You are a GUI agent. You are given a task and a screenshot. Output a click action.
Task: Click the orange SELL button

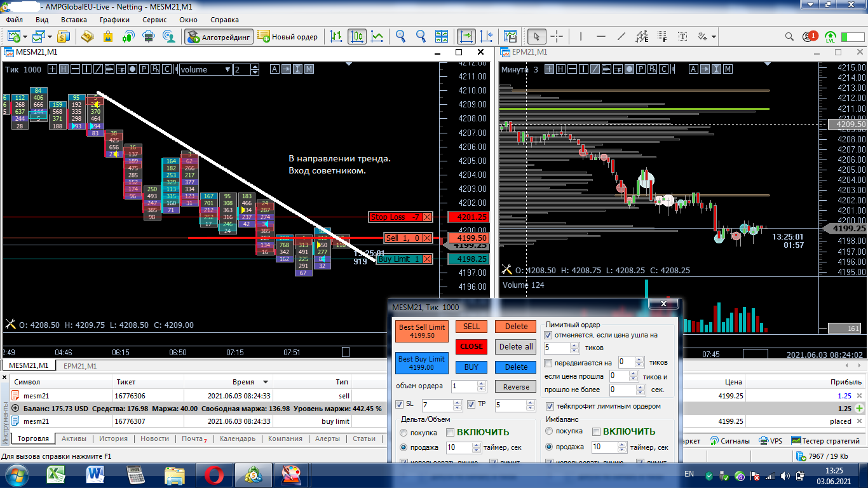pyautogui.click(x=471, y=327)
